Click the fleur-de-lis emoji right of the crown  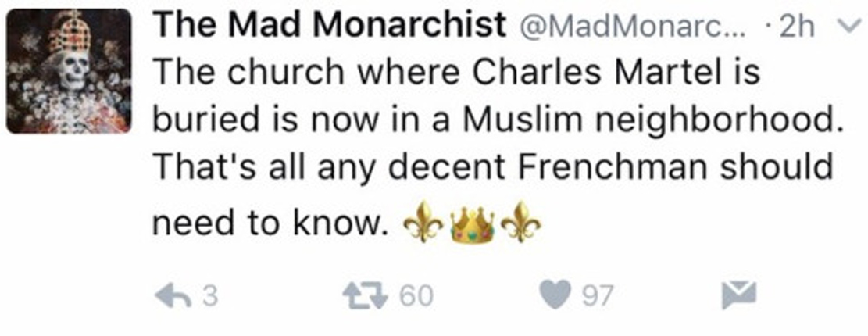click(x=522, y=224)
